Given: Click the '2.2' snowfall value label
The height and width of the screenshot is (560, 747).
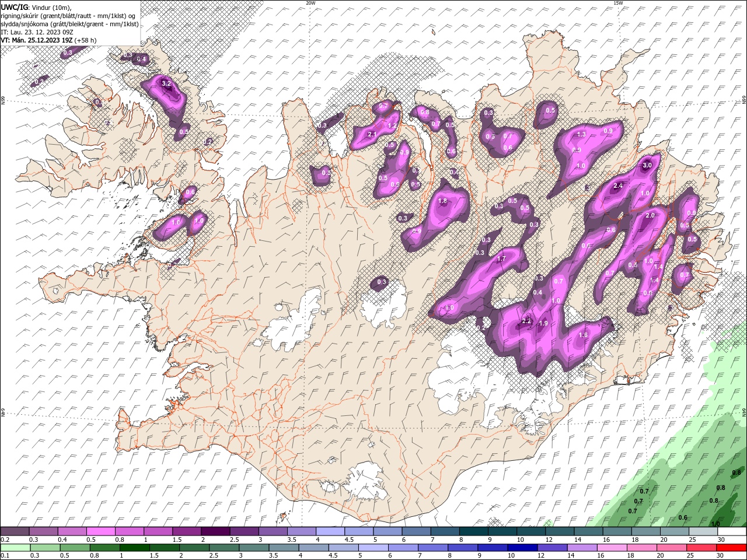Looking at the screenshot, I should tap(526, 321).
